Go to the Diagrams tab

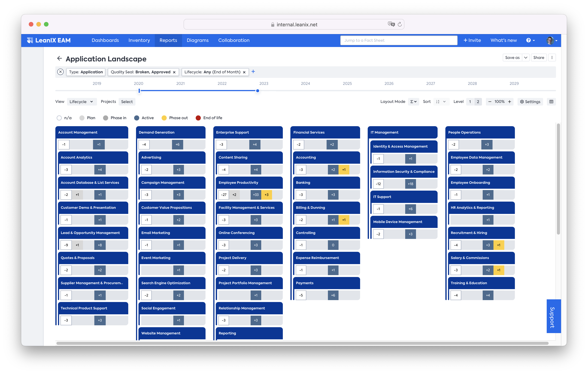click(x=198, y=40)
